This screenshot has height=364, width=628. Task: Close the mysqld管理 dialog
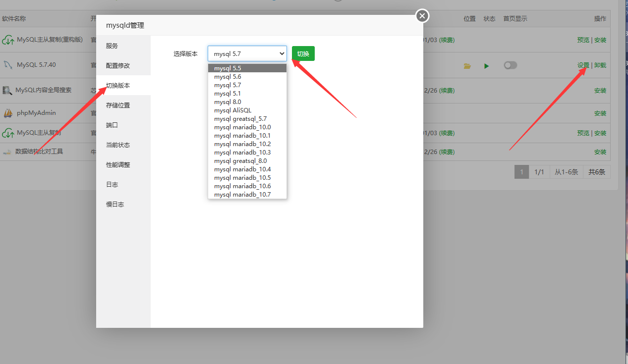pyautogui.click(x=422, y=16)
